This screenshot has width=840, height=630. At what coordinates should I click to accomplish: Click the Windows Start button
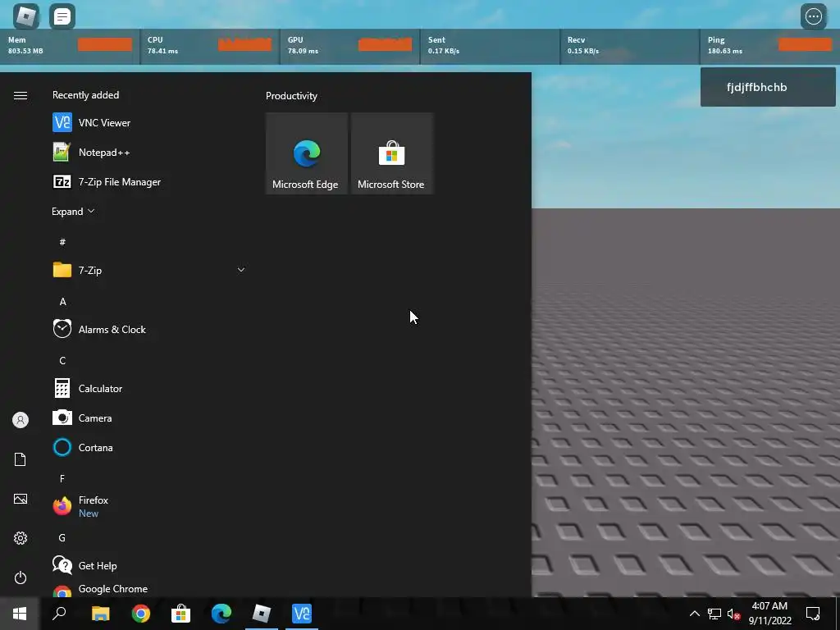(20, 614)
